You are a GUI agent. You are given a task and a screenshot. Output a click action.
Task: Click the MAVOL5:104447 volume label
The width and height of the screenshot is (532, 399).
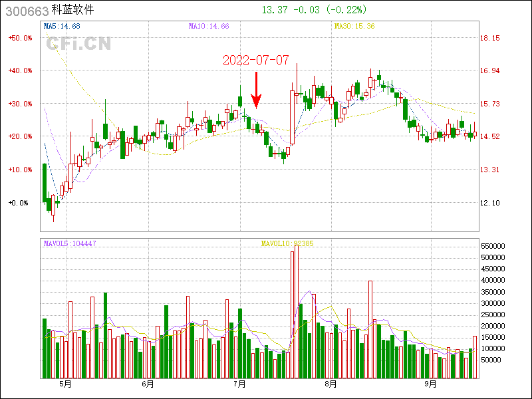(70, 243)
